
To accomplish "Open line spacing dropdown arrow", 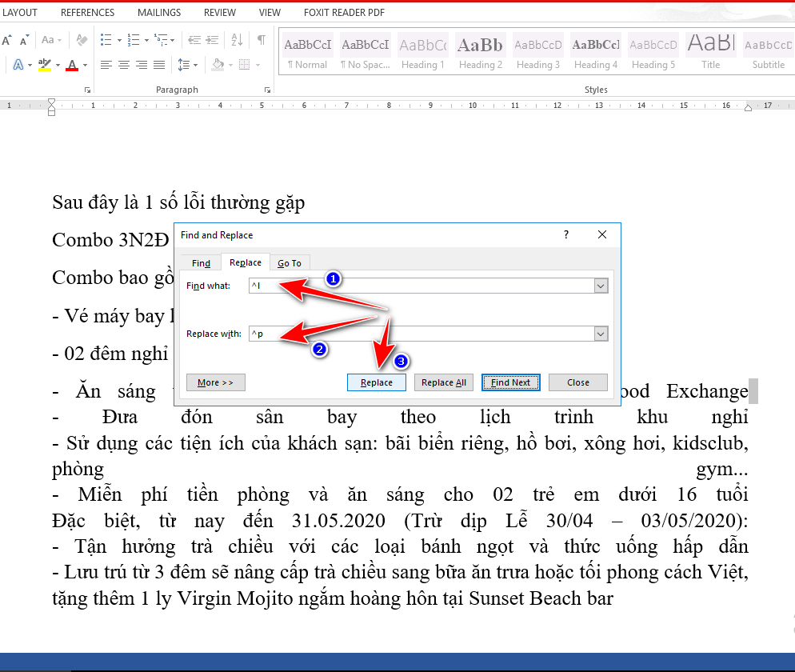I will [x=196, y=66].
